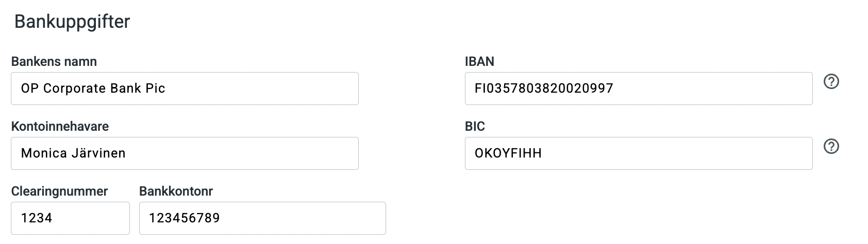Screen dimensions: 868x244
Task: Focus the Kontoinnehavare text box
Action: pos(185,153)
